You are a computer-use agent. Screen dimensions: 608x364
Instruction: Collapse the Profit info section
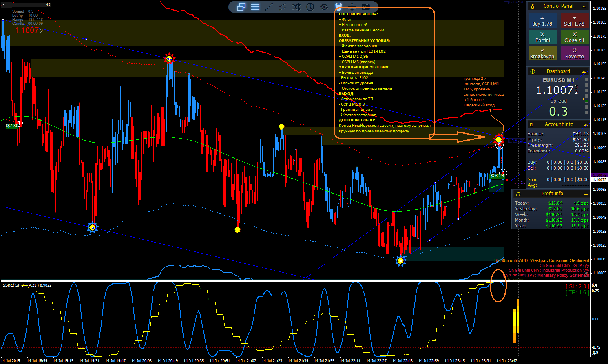point(586,194)
